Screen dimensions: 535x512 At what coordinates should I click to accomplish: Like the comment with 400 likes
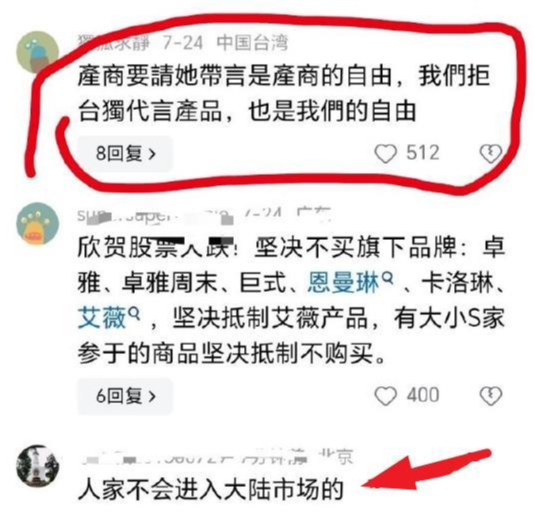click(386, 396)
